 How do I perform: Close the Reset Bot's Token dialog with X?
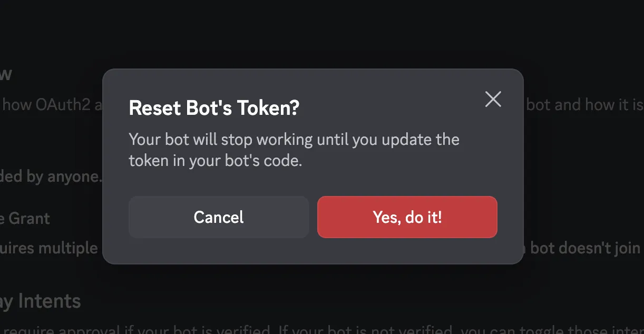click(493, 99)
